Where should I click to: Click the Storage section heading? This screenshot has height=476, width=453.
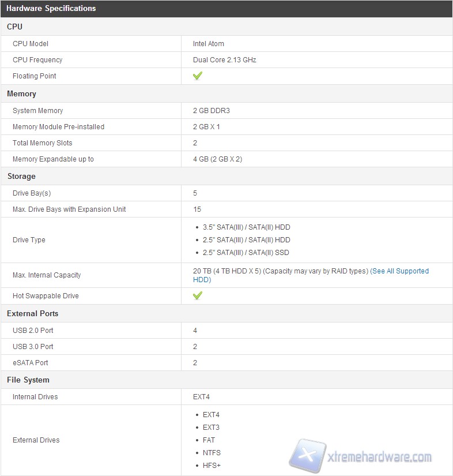pyautogui.click(x=21, y=176)
